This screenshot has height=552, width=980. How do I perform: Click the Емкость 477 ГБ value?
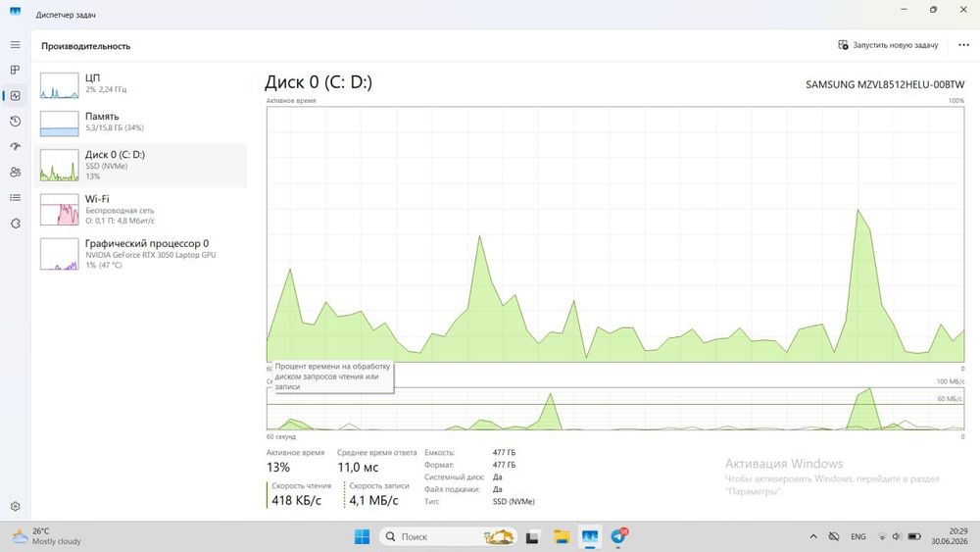point(504,453)
